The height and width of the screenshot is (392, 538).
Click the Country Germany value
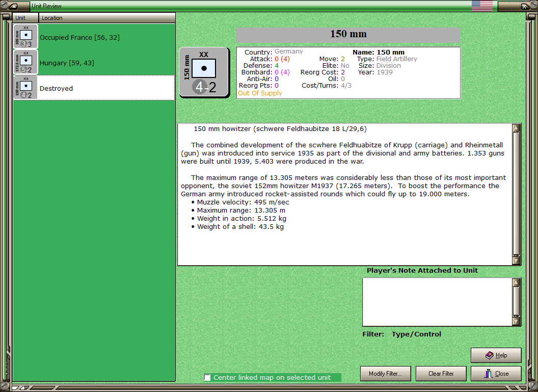pos(288,51)
